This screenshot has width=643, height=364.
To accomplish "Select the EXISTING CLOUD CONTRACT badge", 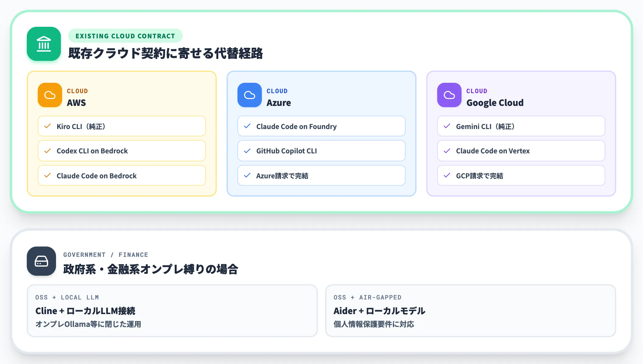I will [125, 36].
